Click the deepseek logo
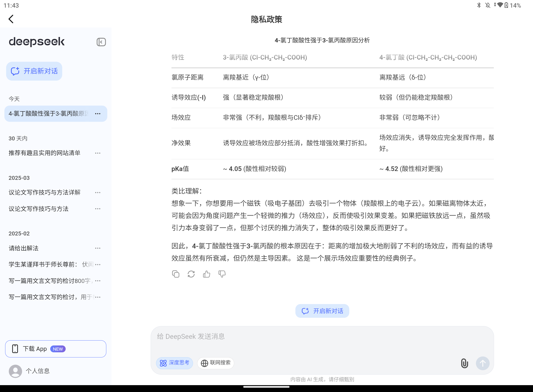The height and width of the screenshot is (392, 533). click(37, 42)
